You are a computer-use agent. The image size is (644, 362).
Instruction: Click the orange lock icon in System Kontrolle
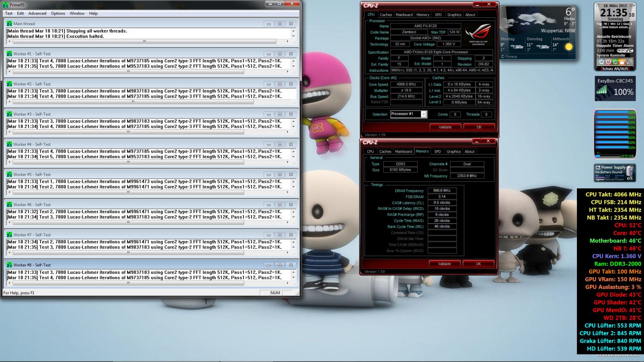click(622, 62)
